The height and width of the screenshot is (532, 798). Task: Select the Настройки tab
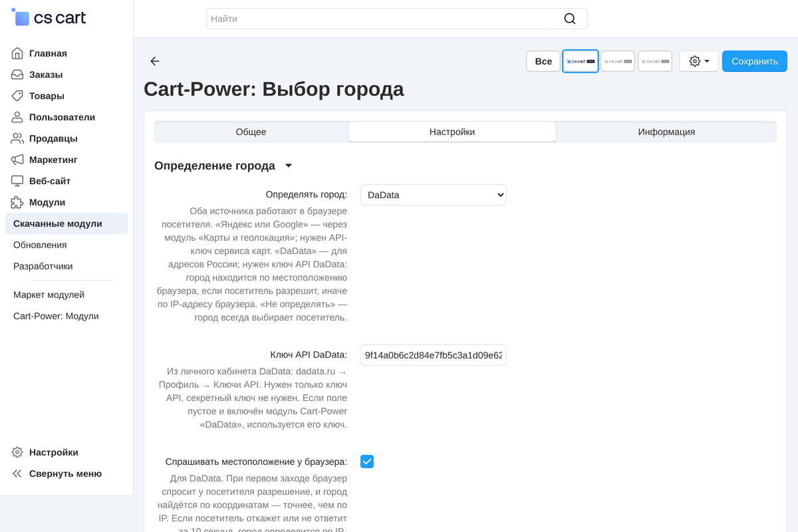(452, 132)
